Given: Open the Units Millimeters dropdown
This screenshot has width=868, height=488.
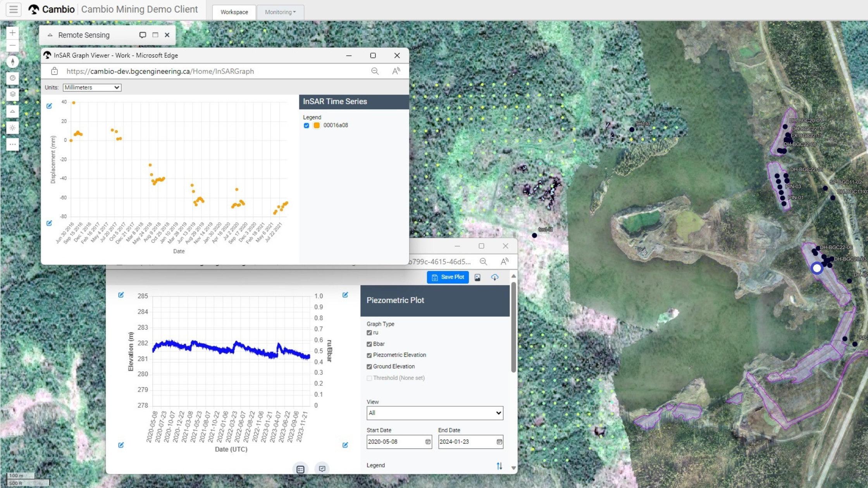Looking at the screenshot, I should point(92,88).
